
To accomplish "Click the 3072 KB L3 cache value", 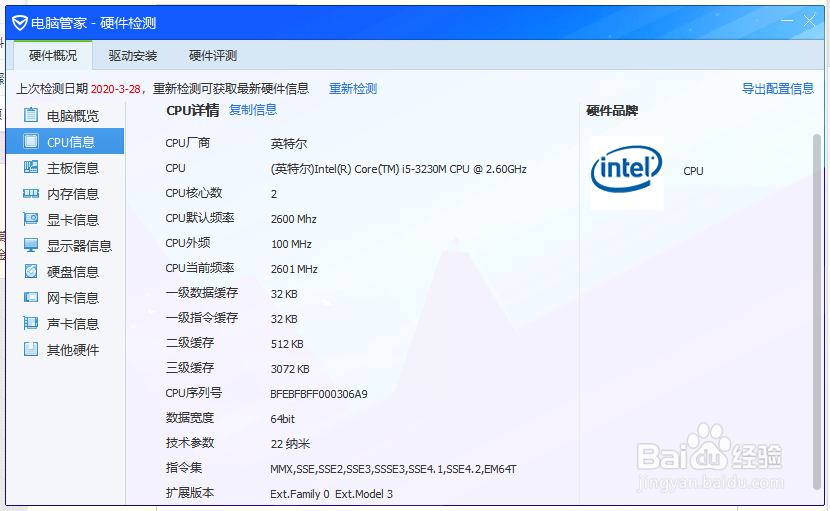I will tap(290, 369).
